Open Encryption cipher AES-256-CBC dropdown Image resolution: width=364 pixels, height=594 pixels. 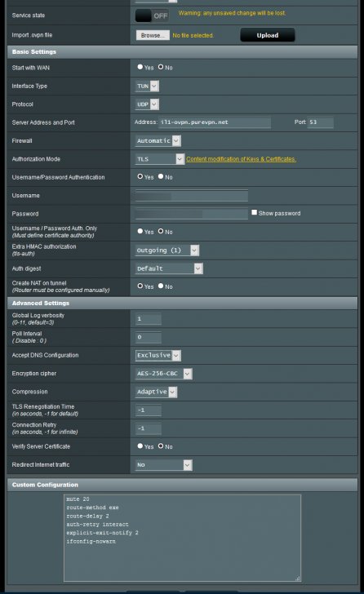[163, 374]
